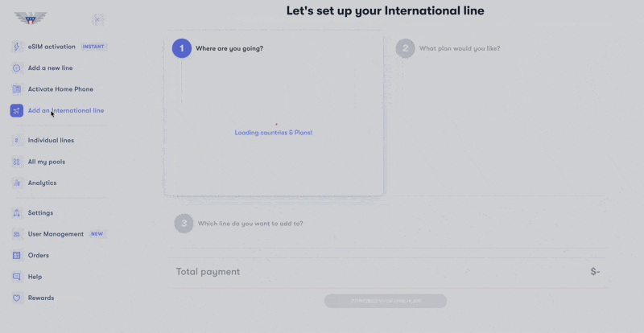This screenshot has width=644, height=333.
Task: Click the Add an International line plane icon
Action: [16, 110]
